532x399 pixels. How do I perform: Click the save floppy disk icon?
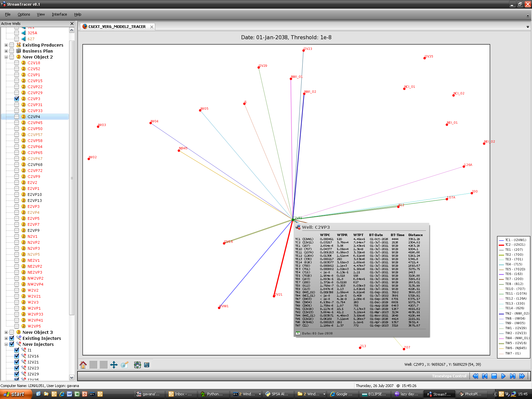[147, 365]
